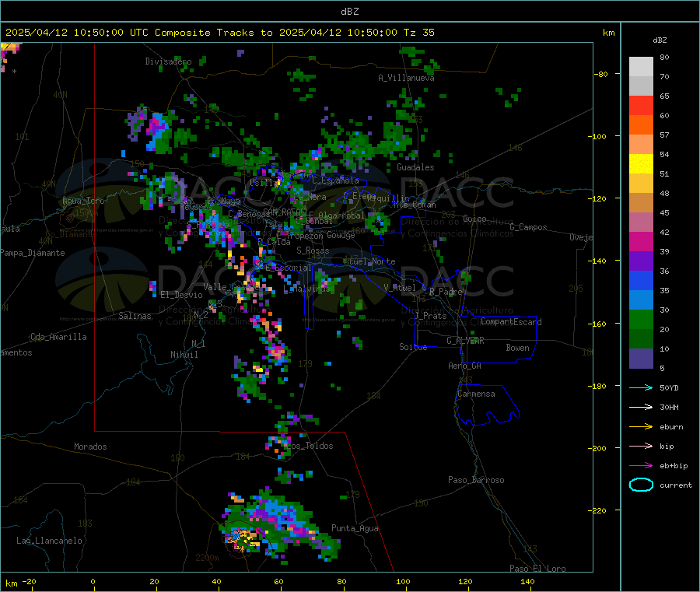Click the '-80' tick on the vertical axis

click(x=600, y=74)
